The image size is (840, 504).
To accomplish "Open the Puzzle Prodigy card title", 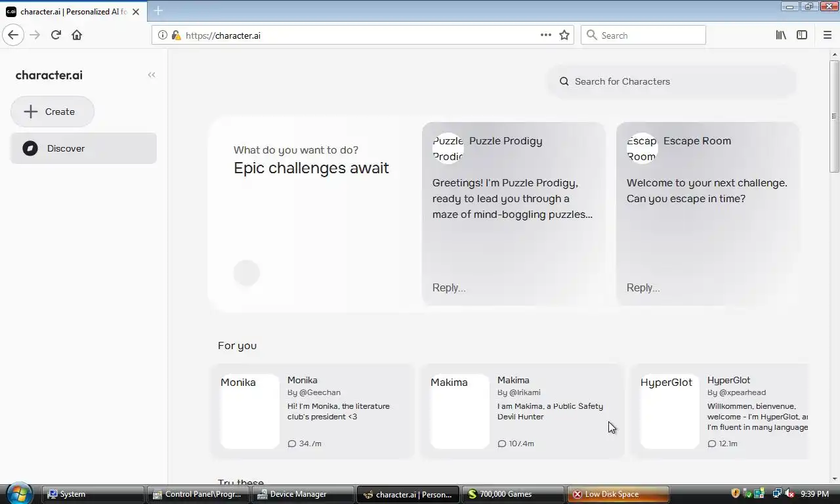I will pyautogui.click(x=506, y=140).
